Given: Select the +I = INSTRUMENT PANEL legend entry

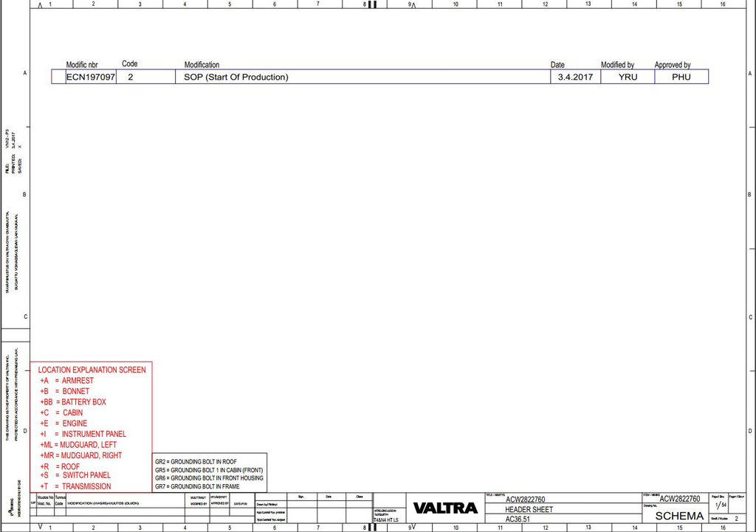Looking at the screenshot, I should (x=83, y=434).
